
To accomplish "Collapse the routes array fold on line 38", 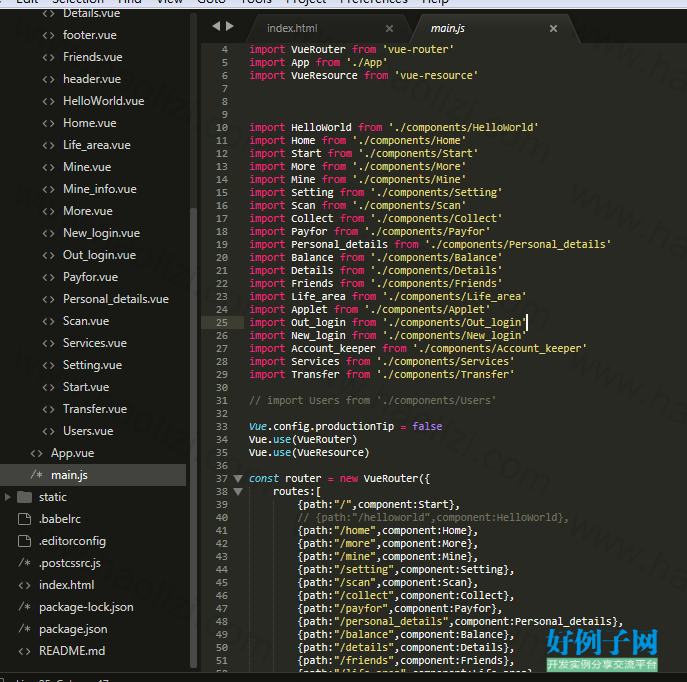I will 238,491.
